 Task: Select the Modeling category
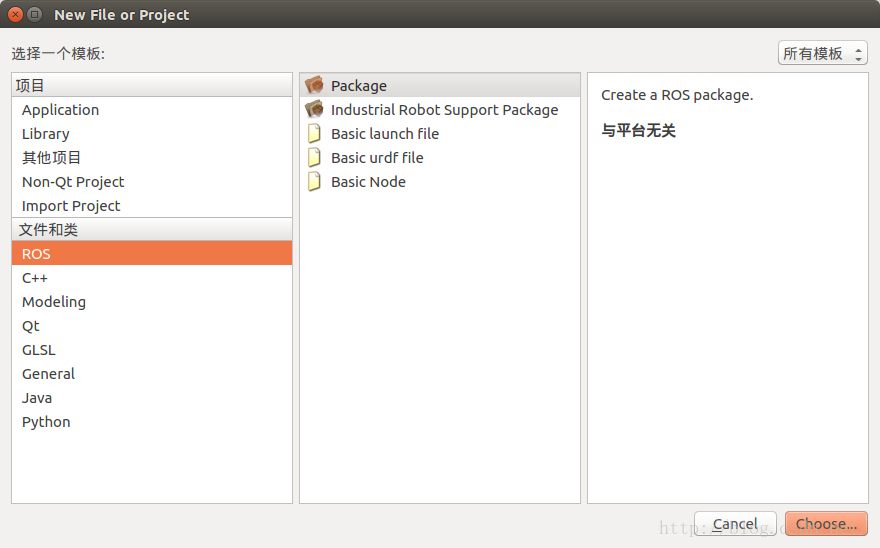click(152, 302)
